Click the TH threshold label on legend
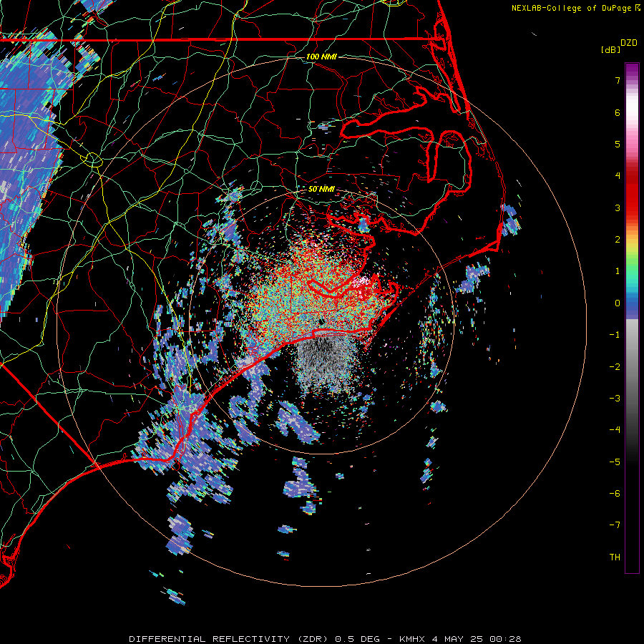Viewport: 644px width, 644px height. (x=615, y=557)
